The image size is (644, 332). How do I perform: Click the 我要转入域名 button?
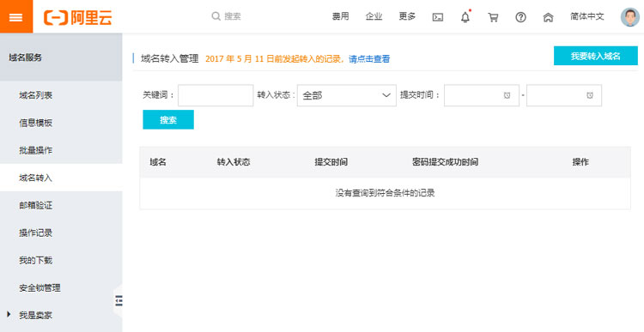coord(596,56)
